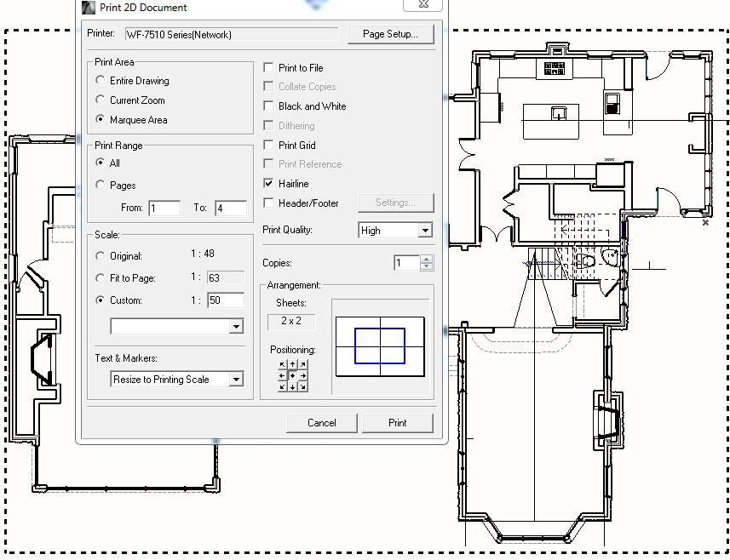730x560 pixels.
Task: Click the kitchen island sink in floor plan
Action: [559, 113]
